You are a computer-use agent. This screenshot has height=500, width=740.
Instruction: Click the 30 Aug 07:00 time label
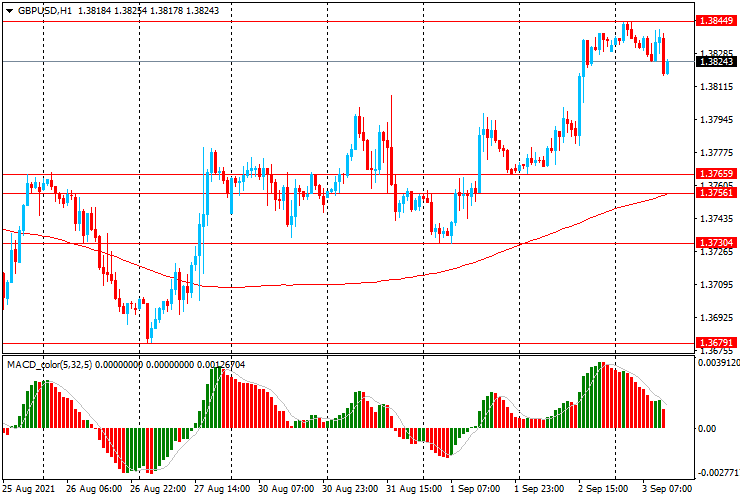click(286, 489)
